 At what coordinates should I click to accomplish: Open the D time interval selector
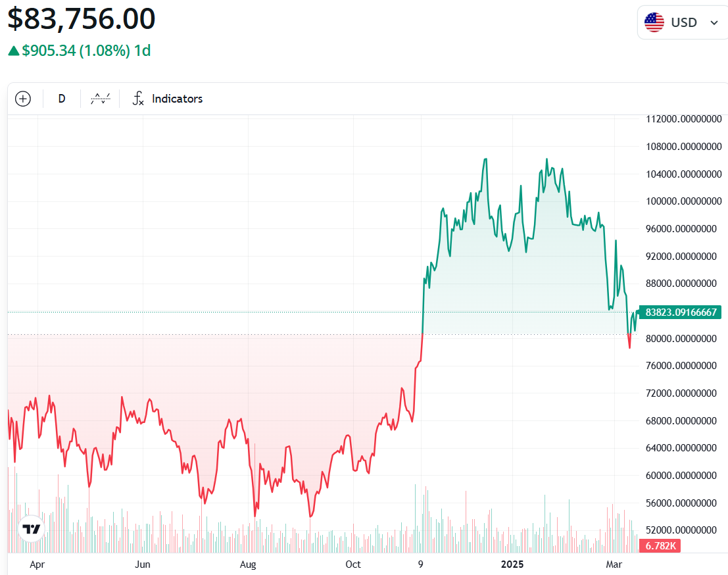click(x=62, y=99)
